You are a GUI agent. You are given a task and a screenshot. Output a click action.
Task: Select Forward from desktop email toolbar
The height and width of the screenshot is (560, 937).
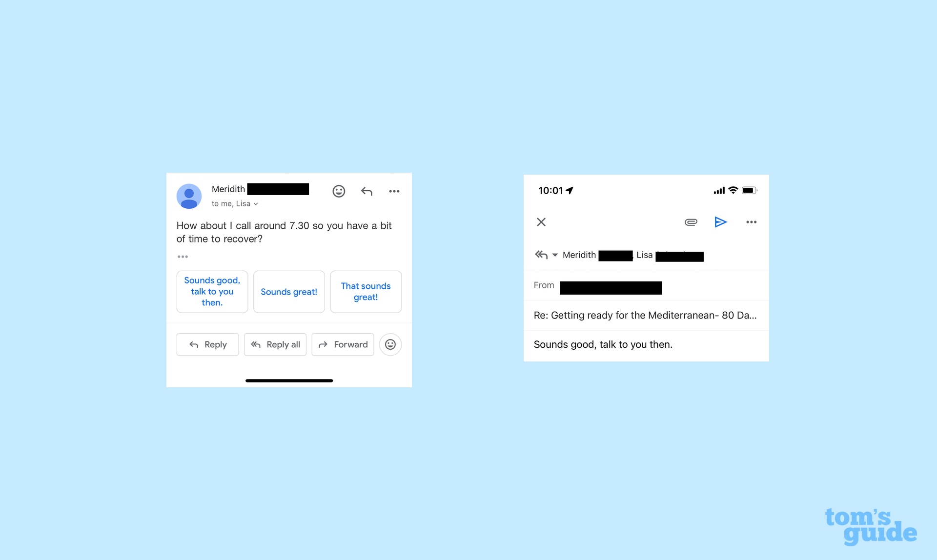click(x=344, y=344)
